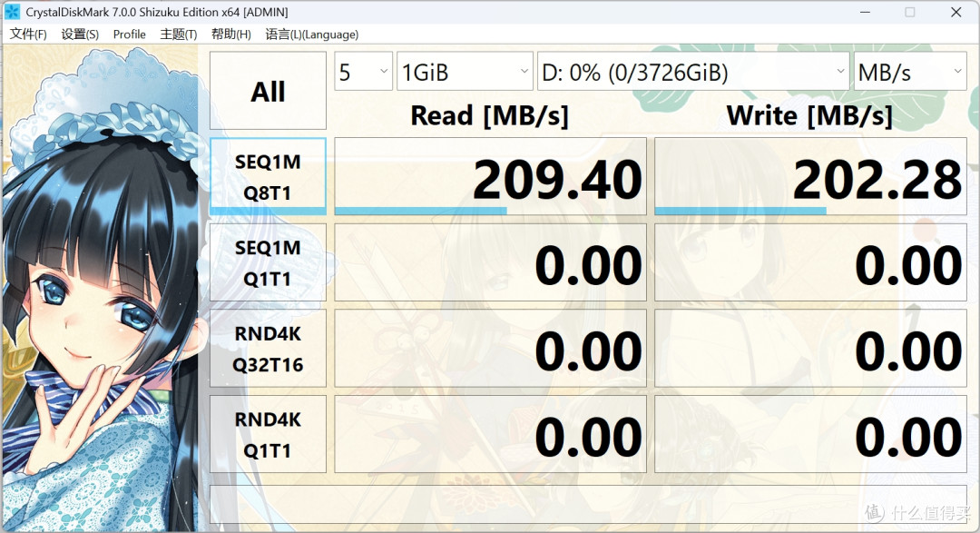This screenshot has width=980, height=533.
Task: Open the 帮助(H) menu
Action: click(x=231, y=35)
